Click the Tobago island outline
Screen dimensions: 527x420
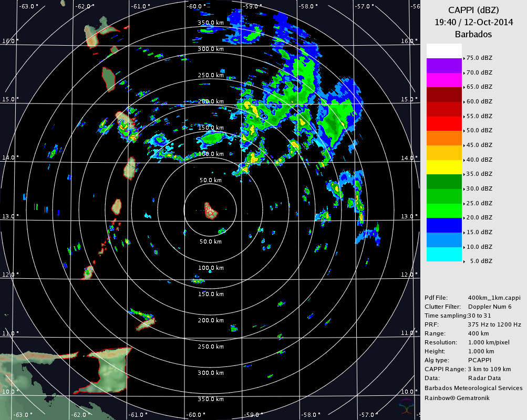click(x=146, y=324)
